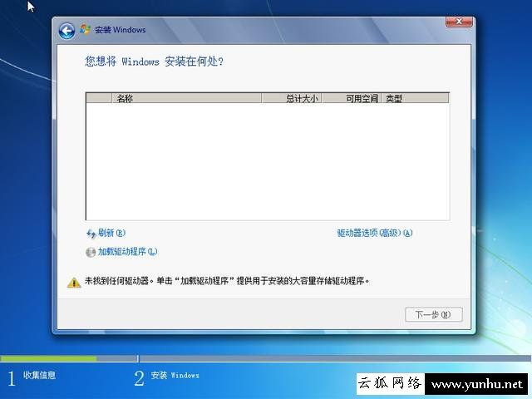Click step 2 安装 Windows label

pos(175,375)
